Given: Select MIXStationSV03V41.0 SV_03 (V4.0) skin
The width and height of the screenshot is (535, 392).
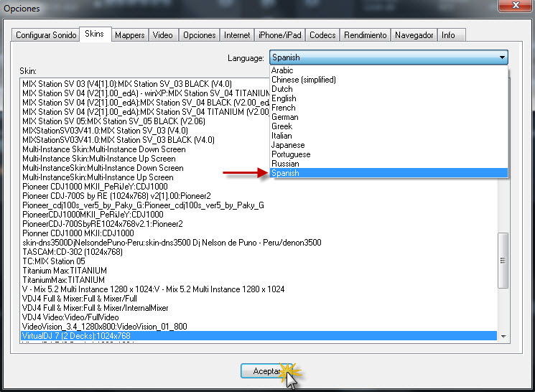Looking at the screenshot, I should (145, 131).
